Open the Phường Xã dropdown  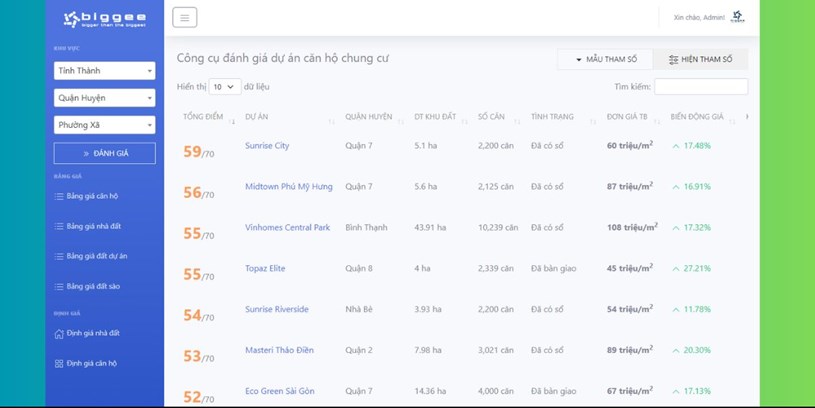coord(104,125)
